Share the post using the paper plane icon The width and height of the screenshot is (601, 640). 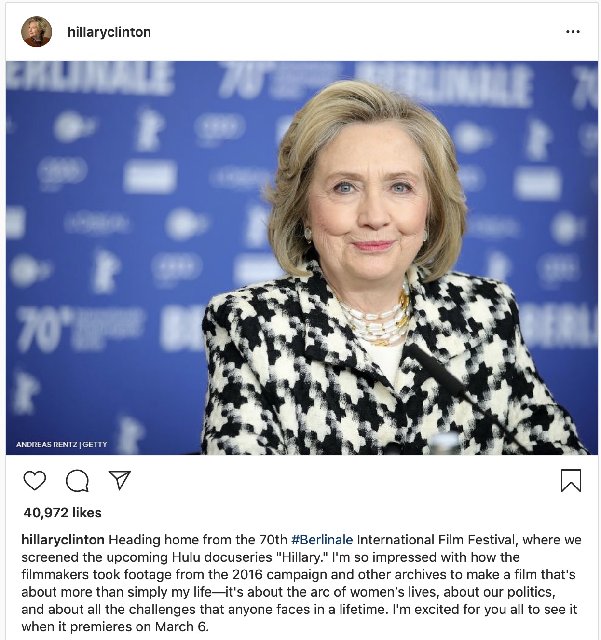point(120,480)
